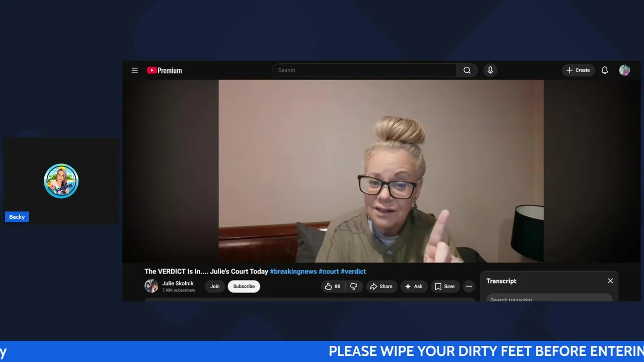Image resolution: width=644 pixels, height=362 pixels.
Task: Open the YouTube hamburger guide menu
Action: [134, 70]
